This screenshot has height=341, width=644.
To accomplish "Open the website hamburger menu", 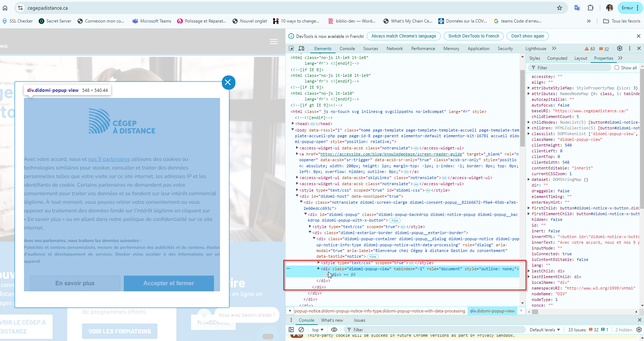I will pos(274,41).
